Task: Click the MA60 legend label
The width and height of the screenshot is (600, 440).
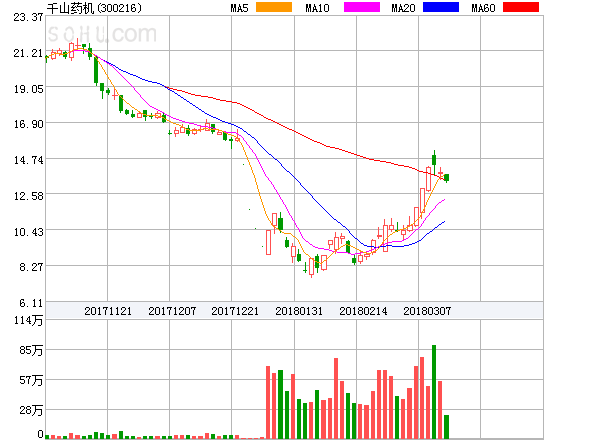Action: pos(483,8)
